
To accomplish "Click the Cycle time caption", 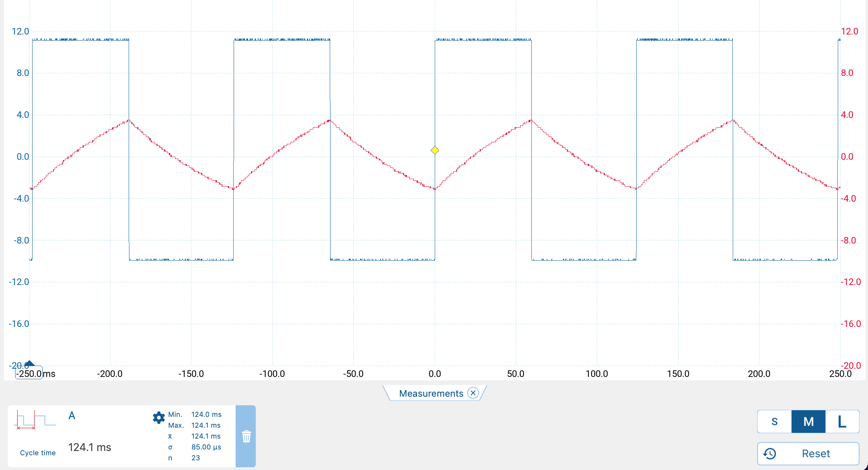I will (38, 453).
